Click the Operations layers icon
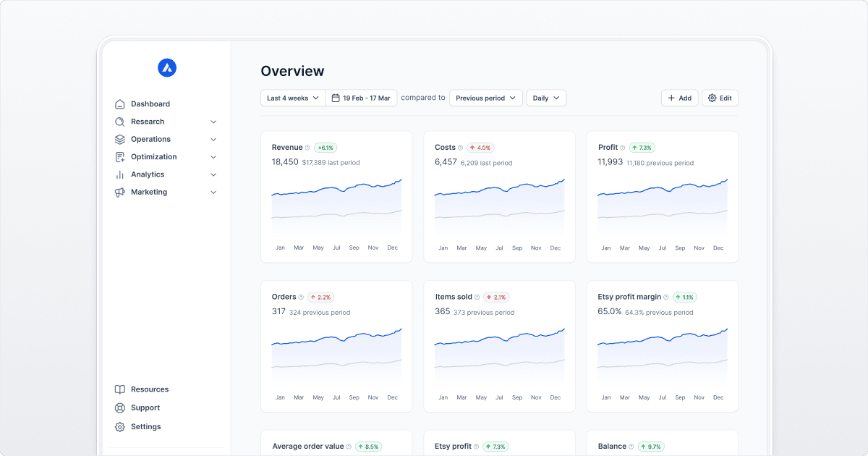 [120, 139]
